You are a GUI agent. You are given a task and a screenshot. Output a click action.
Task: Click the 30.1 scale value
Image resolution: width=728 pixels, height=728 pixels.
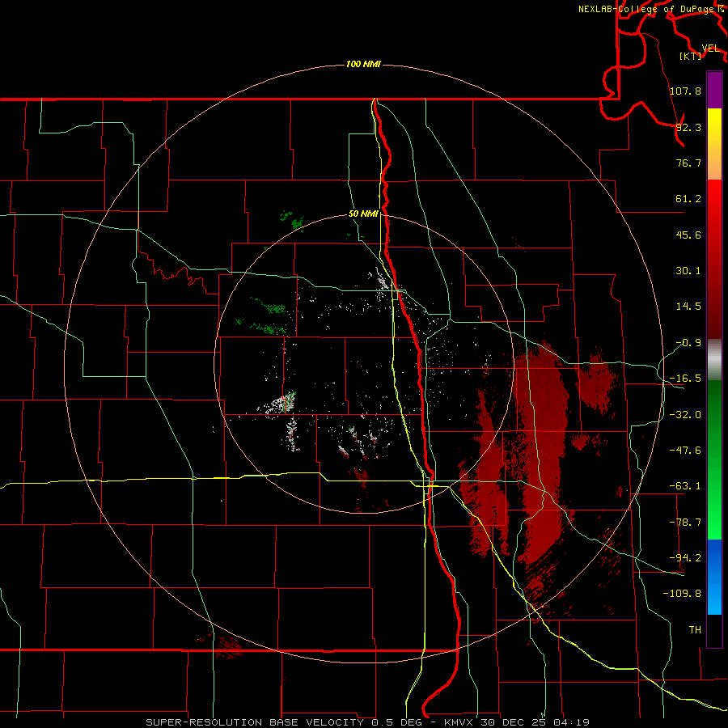click(688, 271)
